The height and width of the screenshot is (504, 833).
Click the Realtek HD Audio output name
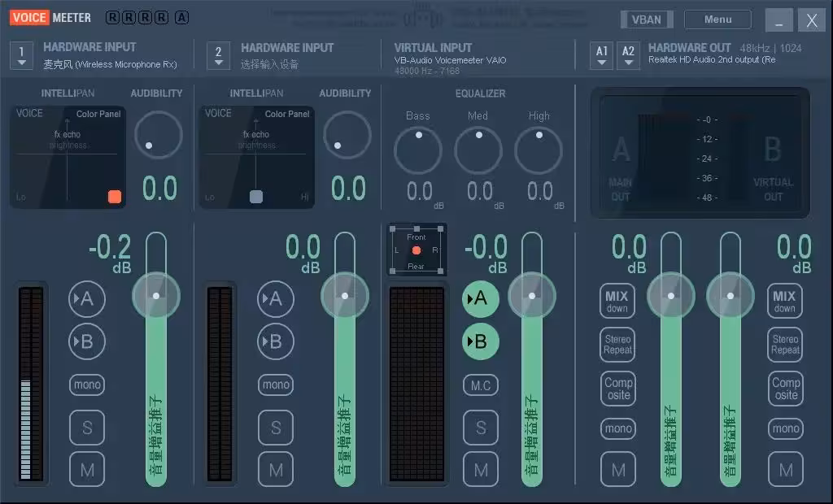pyautogui.click(x=712, y=60)
